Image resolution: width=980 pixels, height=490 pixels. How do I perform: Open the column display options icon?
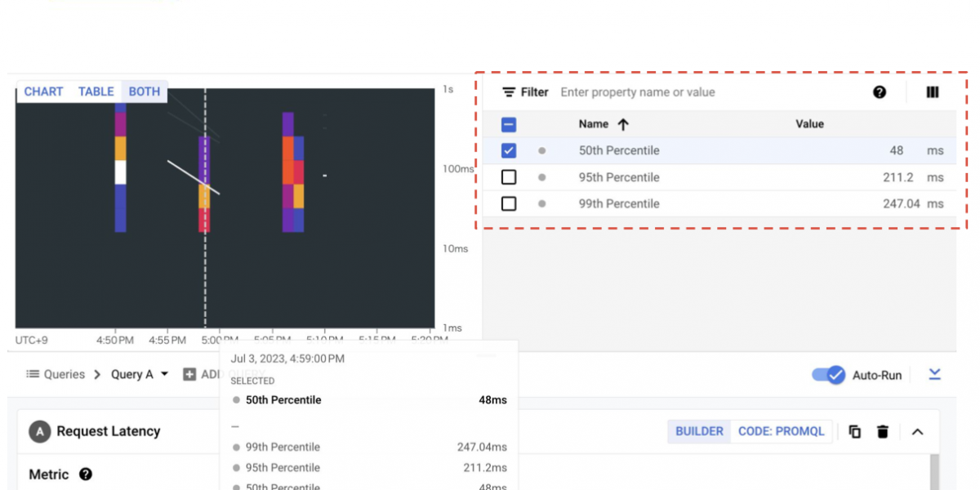coord(933,92)
